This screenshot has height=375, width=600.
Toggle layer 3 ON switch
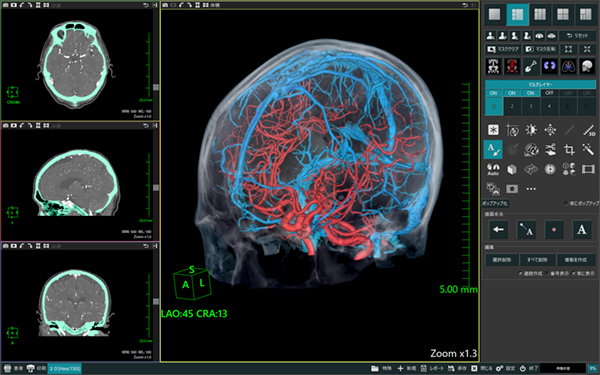530,93
